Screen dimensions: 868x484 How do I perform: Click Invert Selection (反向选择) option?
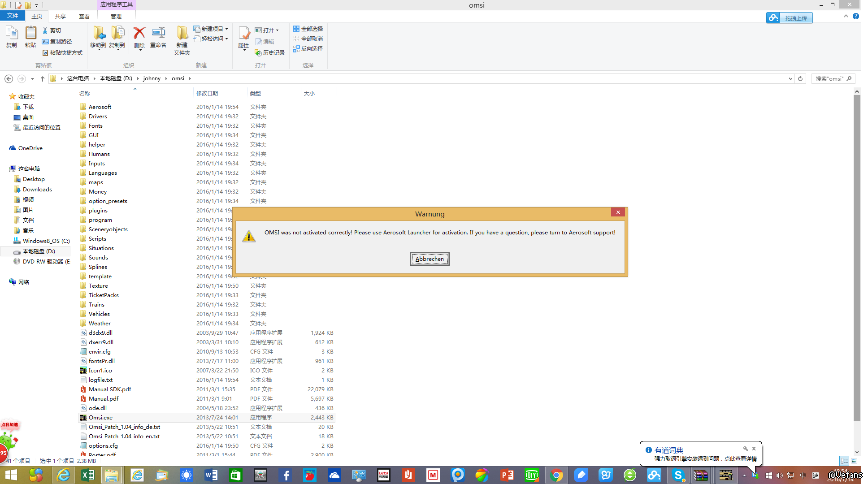point(308,48)
